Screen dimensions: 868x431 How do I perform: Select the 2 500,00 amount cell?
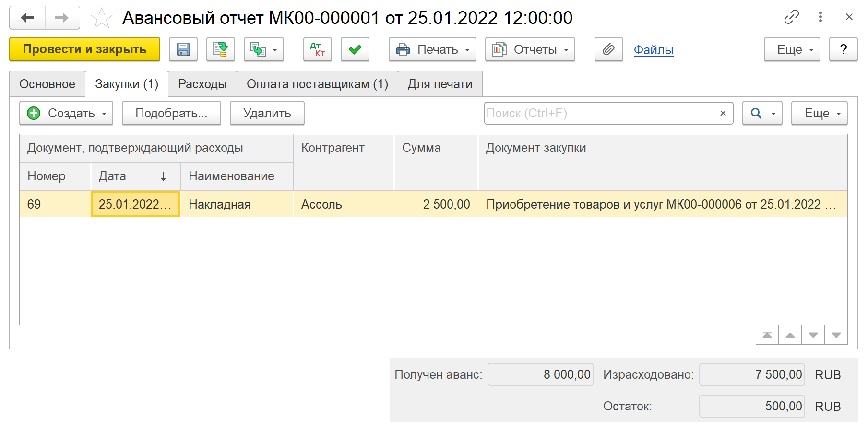pos(436,204)
